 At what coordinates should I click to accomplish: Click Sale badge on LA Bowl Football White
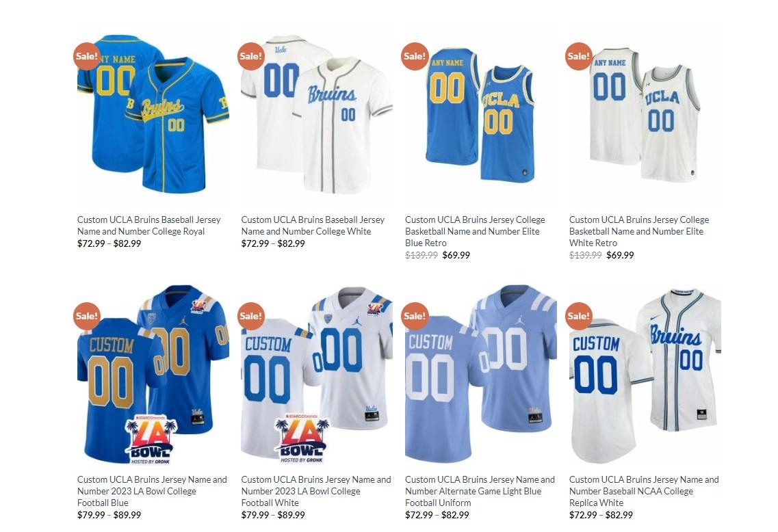coord(251,316)
